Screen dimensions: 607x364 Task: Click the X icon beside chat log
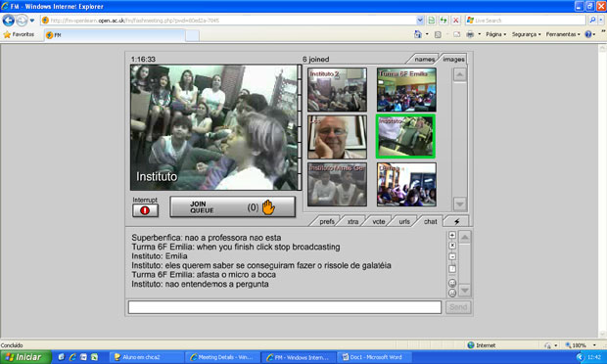(x=451, y=246)
